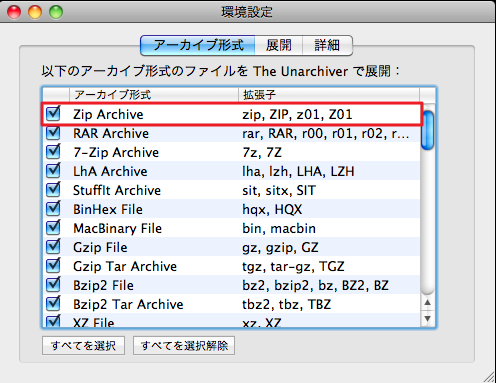Sort by the 拡張子 column header
The height and width of the screenshot is (383, 496).
329,95
